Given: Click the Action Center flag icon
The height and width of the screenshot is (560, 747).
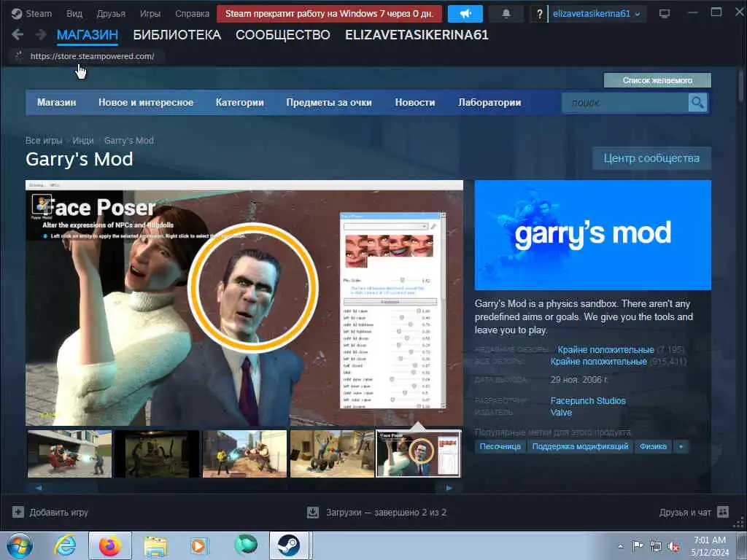Looking at the screenshot, I should tap(638, 545).
